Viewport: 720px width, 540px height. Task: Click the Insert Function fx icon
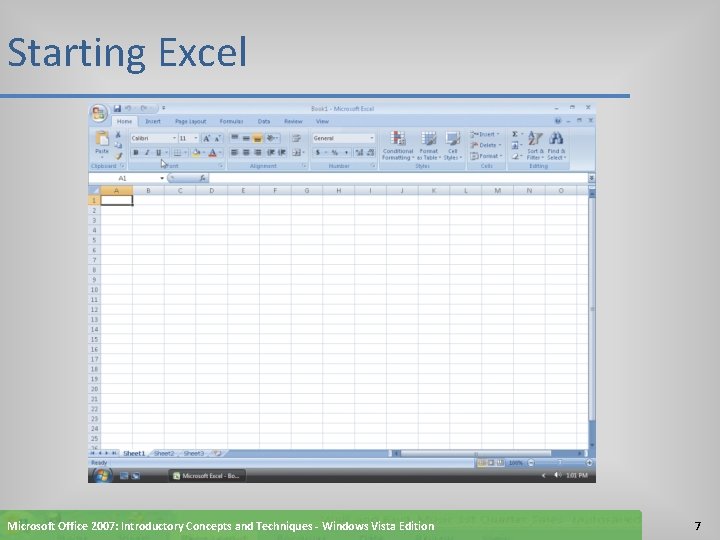(x=202, y=178)
